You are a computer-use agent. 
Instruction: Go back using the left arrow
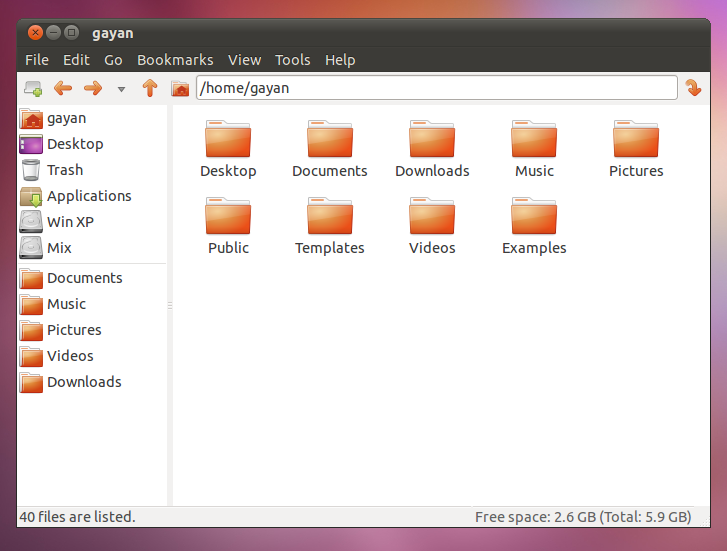coord(63,88)
